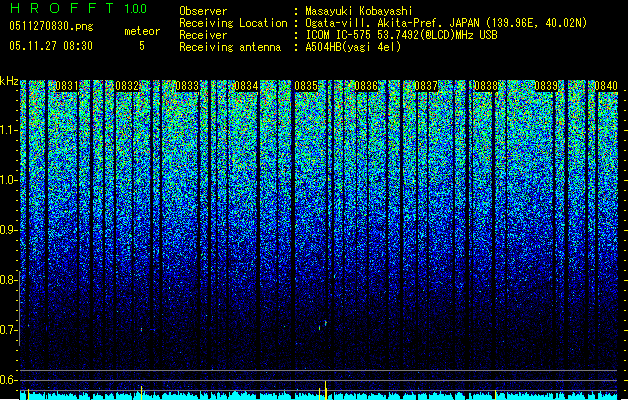Click the 0838 time marker
This screenshot has height=400, width=629.
pyautogui.click(x=486, y=86)
